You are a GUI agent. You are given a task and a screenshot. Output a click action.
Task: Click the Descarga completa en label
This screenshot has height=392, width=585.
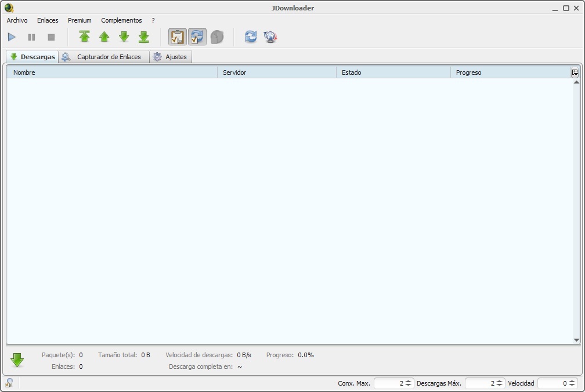click(201, 366)
